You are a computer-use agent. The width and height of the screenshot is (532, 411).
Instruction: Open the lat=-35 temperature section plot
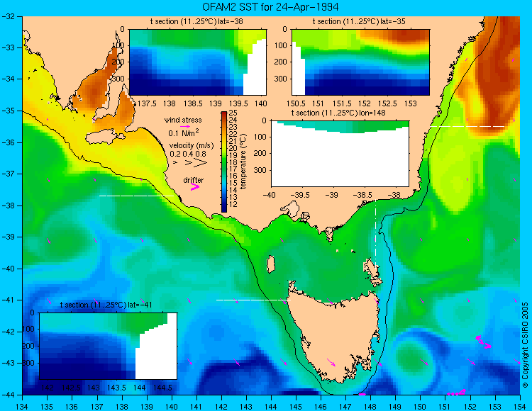360,62
